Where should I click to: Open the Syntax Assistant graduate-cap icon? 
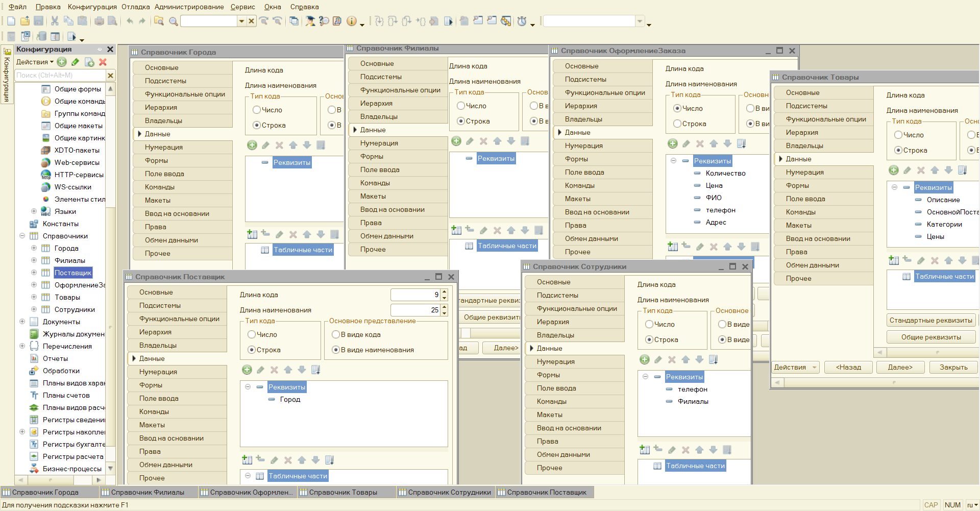pyautogui.click(x=310, y=21)
